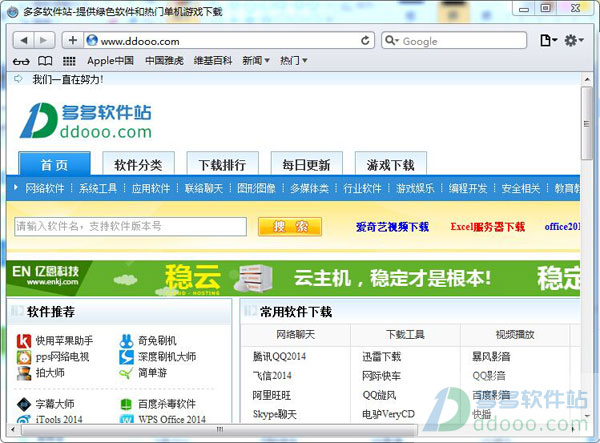Open 阿里旺旺 link
The width and height of the screenshot is (600, 443).
(x=272, y=395)
